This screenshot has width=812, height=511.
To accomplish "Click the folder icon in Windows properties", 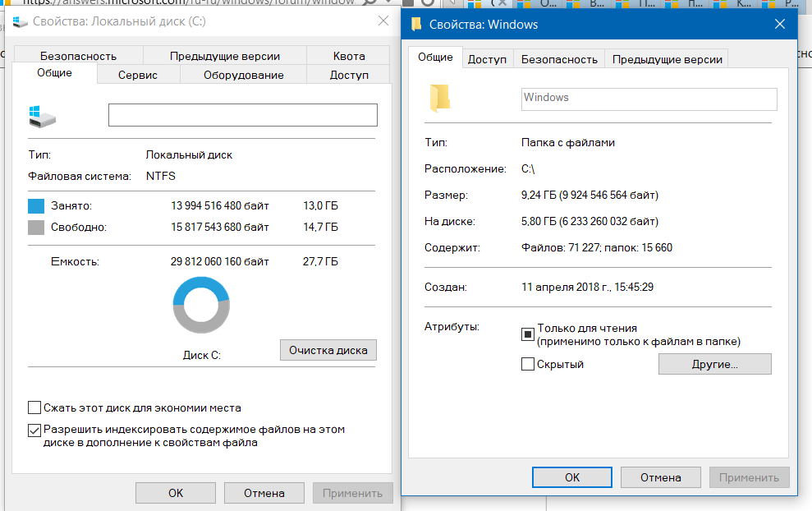I will click(x=439, y=98).
